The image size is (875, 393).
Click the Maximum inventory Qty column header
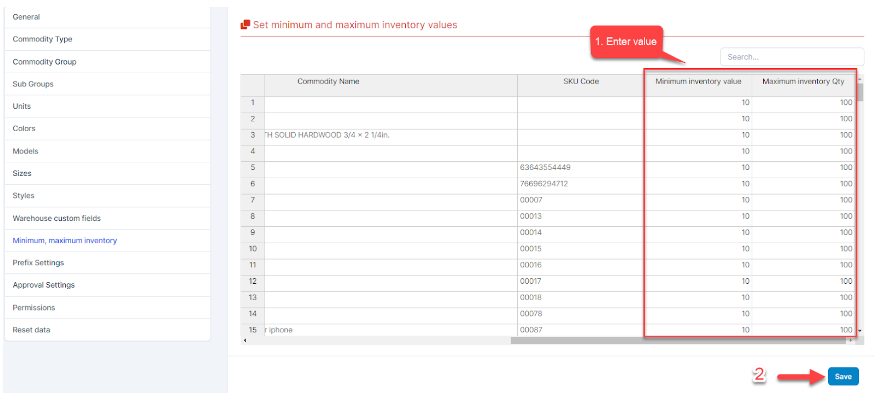tap(803, 85)
